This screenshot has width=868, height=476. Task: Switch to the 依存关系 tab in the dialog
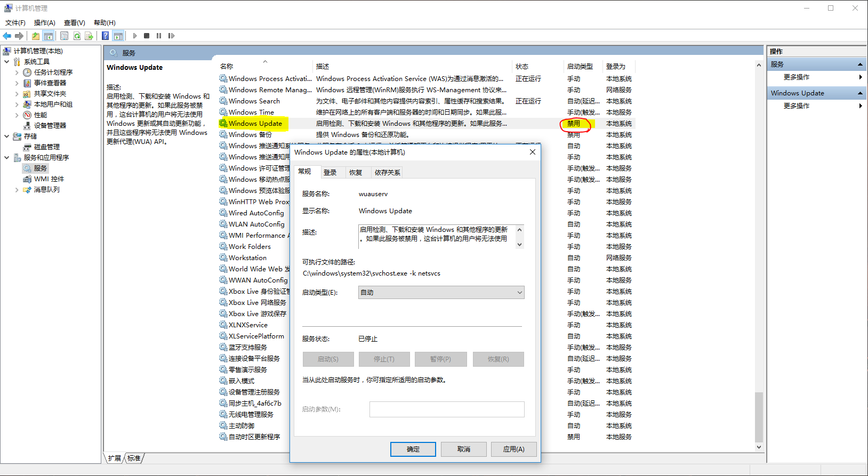tap(388, 172)
